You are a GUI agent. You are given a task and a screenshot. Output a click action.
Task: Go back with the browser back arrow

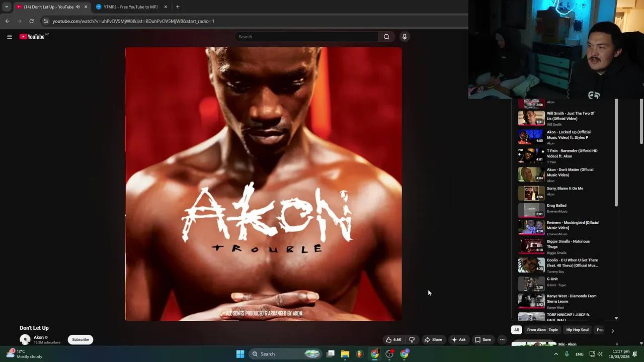tap(7, 21)
